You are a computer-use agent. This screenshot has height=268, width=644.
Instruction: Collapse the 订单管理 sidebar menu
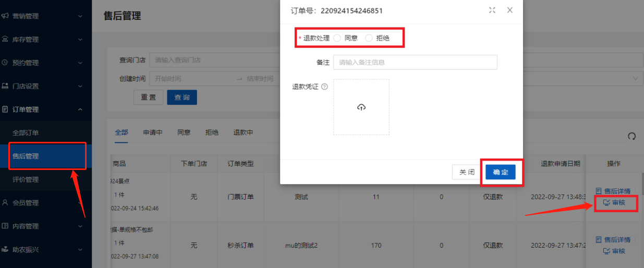click(x=80, y=109)
